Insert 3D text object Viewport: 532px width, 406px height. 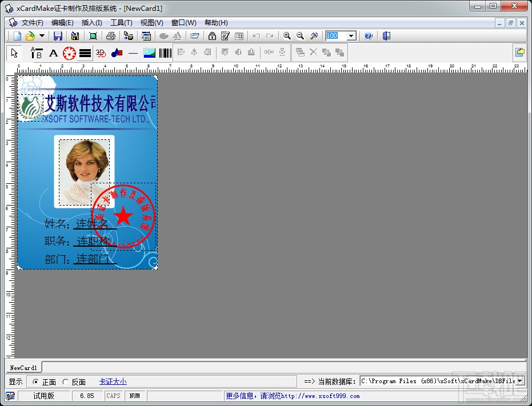coord(101,53)
